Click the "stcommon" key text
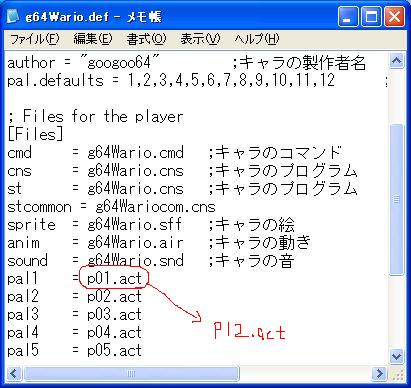 [39, 207]
